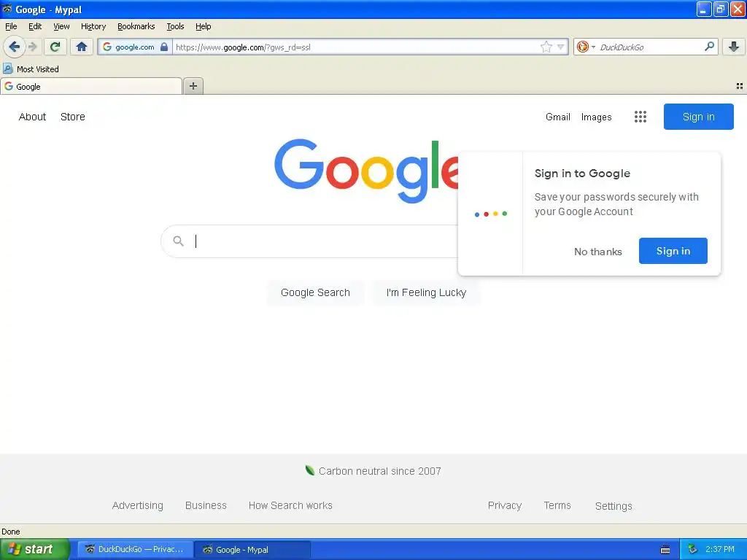
Task: Open the Advertising footer link
Action: [x=138, y=505]
